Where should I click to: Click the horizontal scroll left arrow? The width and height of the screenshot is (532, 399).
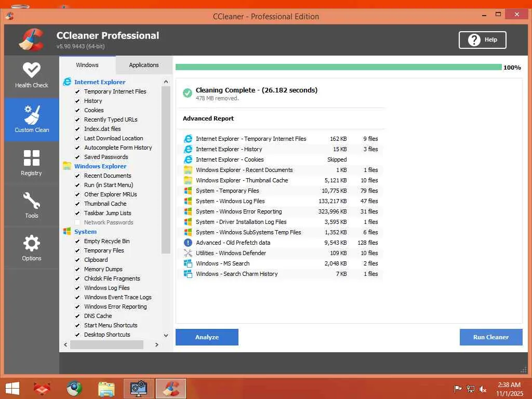(x=65, y=345)
